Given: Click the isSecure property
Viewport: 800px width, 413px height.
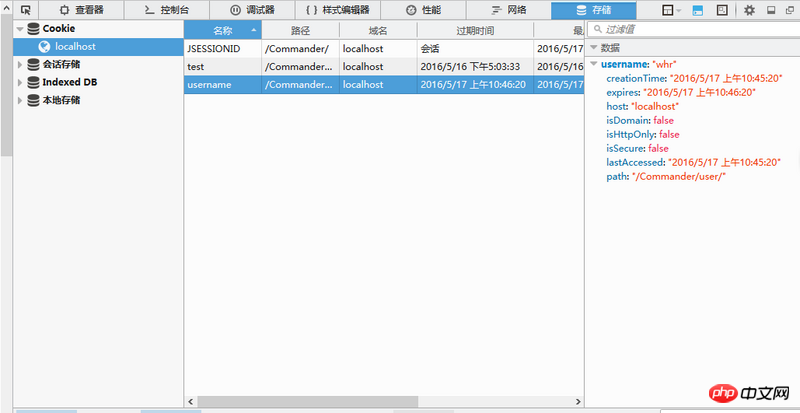Looking at the screenshot, I should click(x=626, y=149).
